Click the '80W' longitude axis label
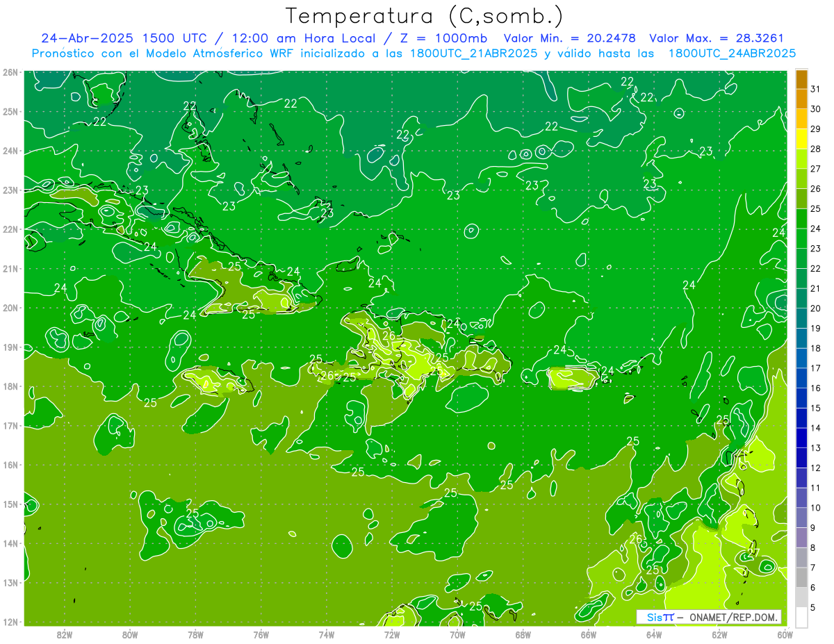This screenshot has width=834, height=644. (x=130, y=635)
